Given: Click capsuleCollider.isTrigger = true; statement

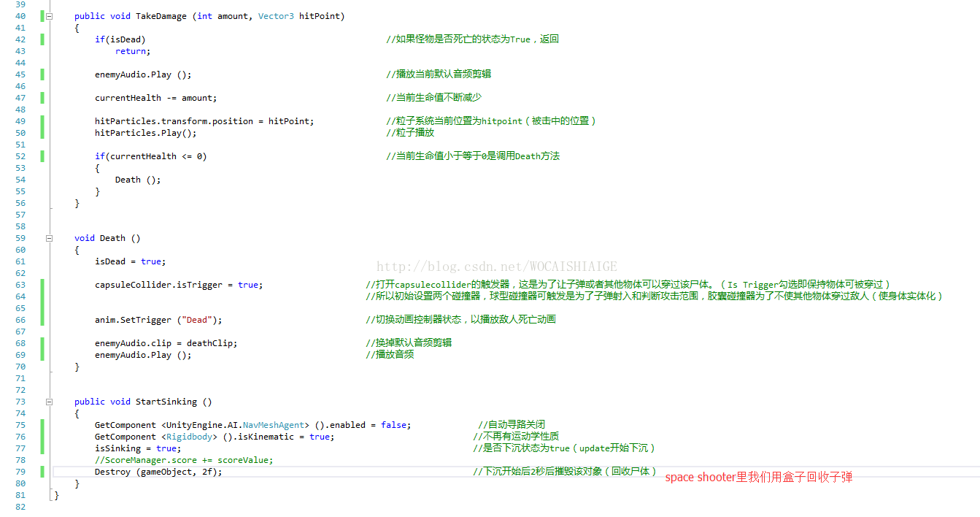Looking at the screenshot, I should point(179,285).
